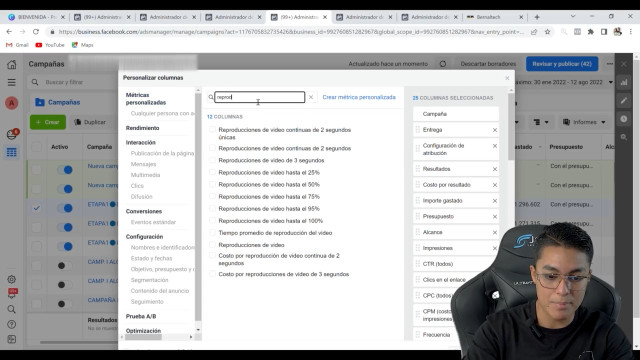640x360 pixels.
Task: Check Tiempo promedio de reproducción del video
Action: 212,233
